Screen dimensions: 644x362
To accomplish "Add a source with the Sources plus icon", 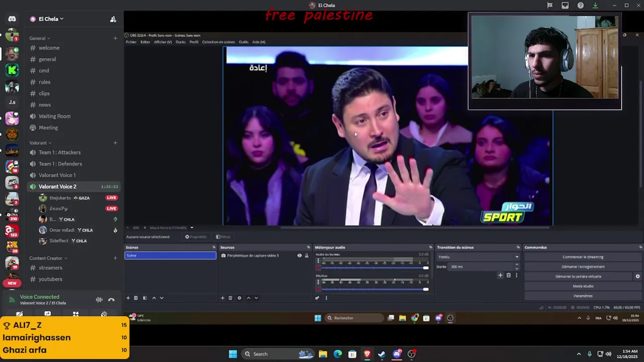I will [x=222, y=298].
